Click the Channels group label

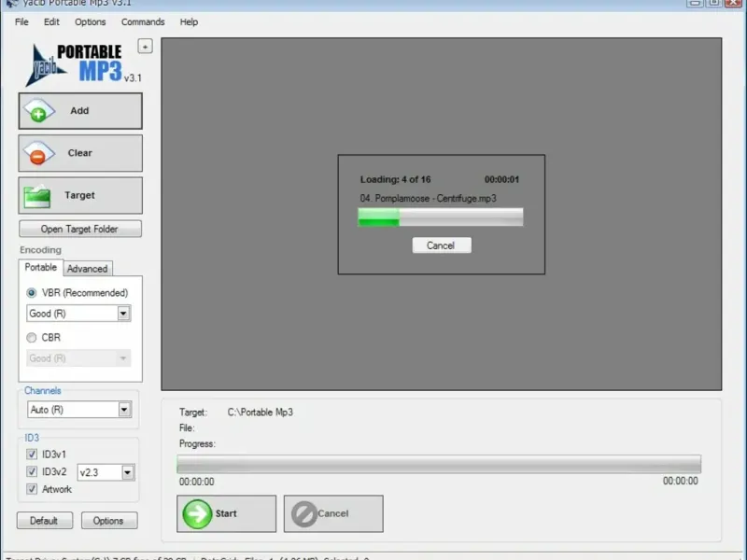tap(43, 391)
